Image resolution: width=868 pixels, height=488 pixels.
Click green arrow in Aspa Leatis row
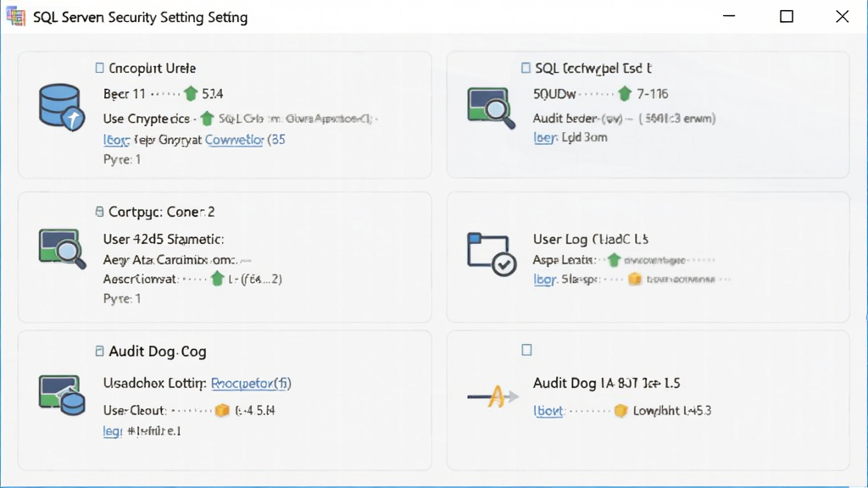614,259
